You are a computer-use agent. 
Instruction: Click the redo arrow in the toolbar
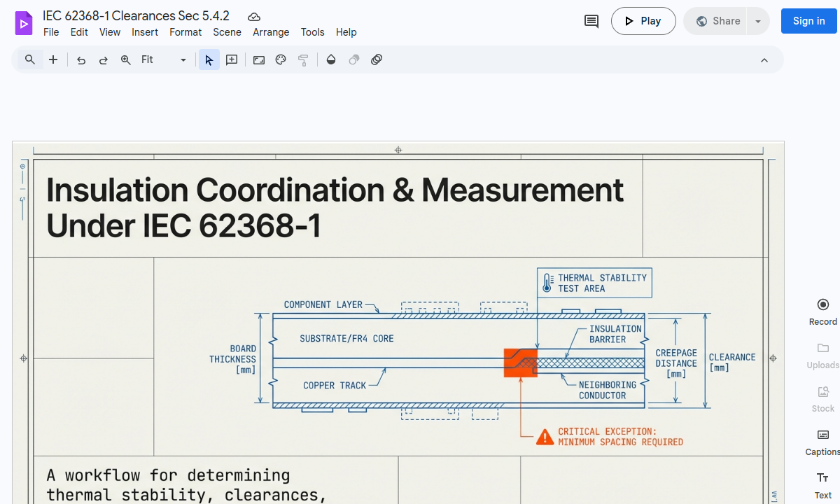click(x=103, y=59)
